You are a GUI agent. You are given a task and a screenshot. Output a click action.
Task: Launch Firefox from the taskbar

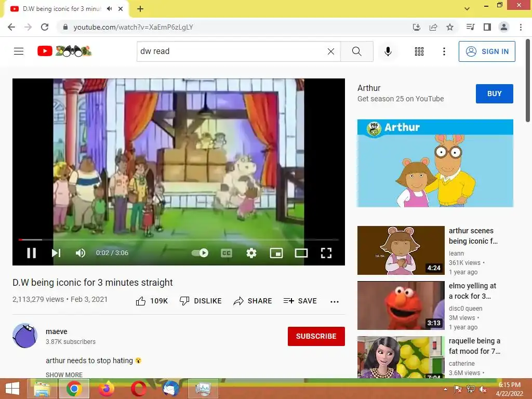[x=106, y=389]
